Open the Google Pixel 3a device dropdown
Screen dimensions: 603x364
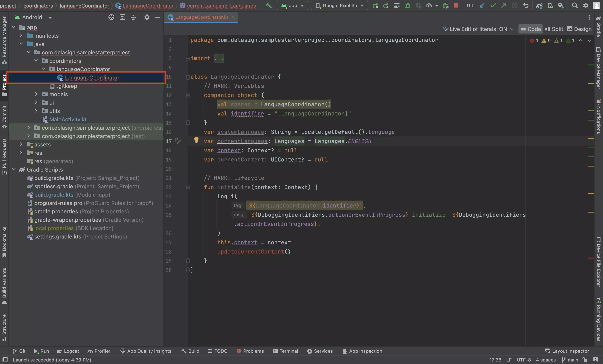339,5
